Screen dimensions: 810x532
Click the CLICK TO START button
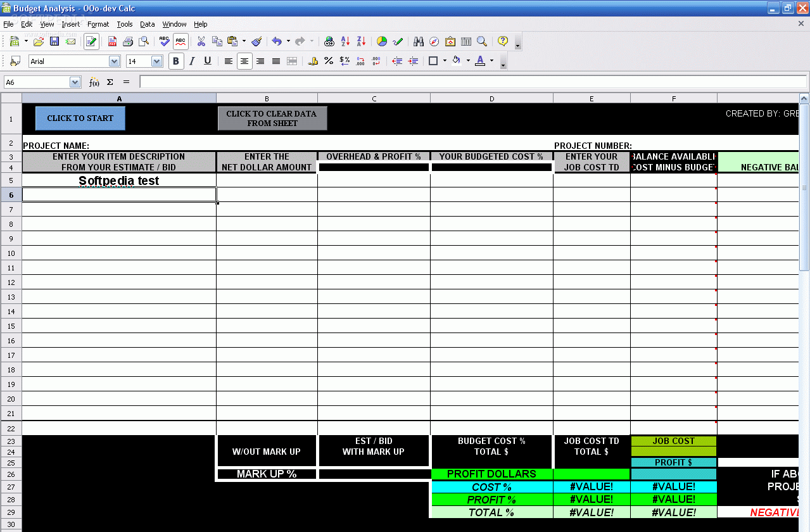80,118
